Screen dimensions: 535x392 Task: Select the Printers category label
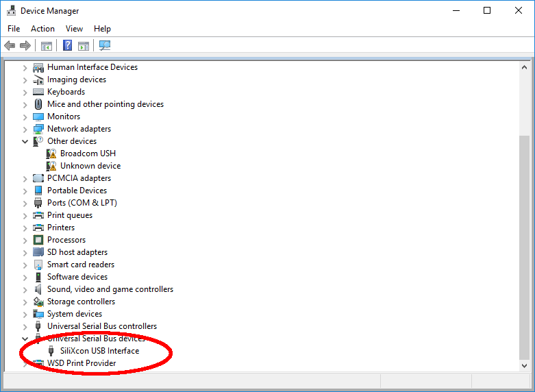(x=61, y=228)
